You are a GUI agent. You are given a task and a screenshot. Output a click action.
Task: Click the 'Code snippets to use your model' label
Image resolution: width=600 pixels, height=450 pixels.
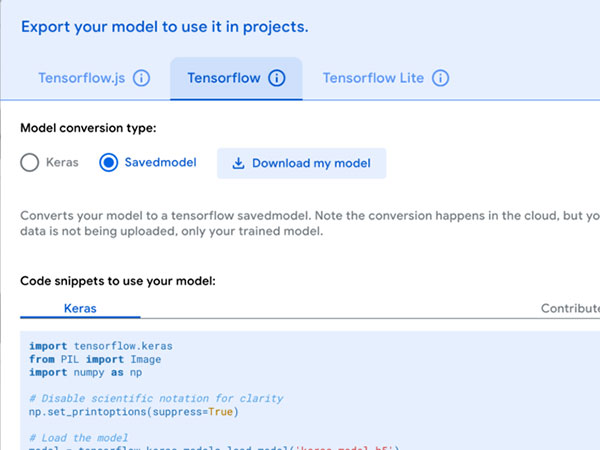(x=118, y=281)
